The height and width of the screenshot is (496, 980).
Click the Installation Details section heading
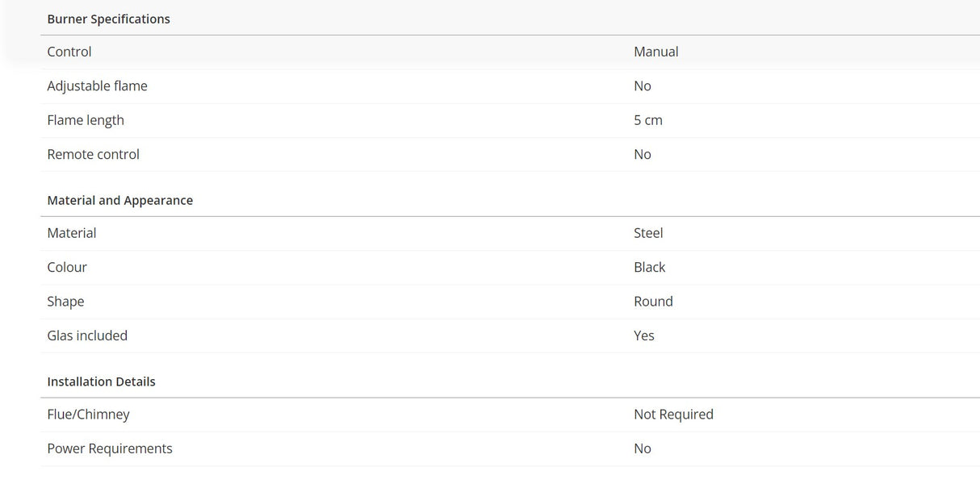[101, 381]
